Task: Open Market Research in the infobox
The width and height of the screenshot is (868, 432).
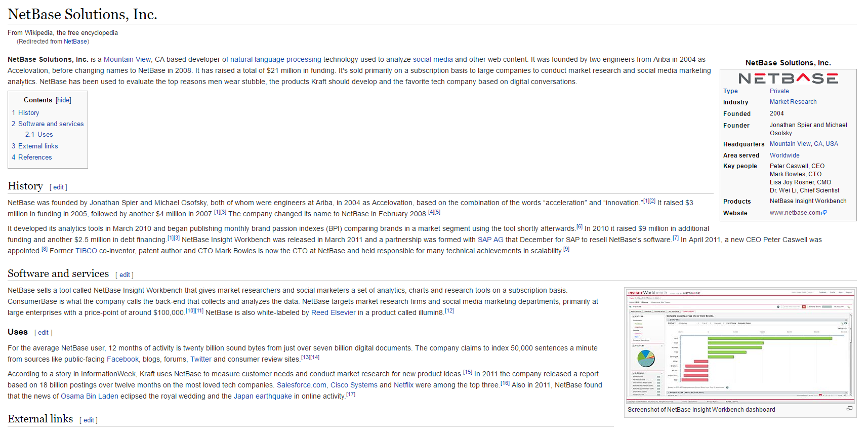Action: coord(793,102)
